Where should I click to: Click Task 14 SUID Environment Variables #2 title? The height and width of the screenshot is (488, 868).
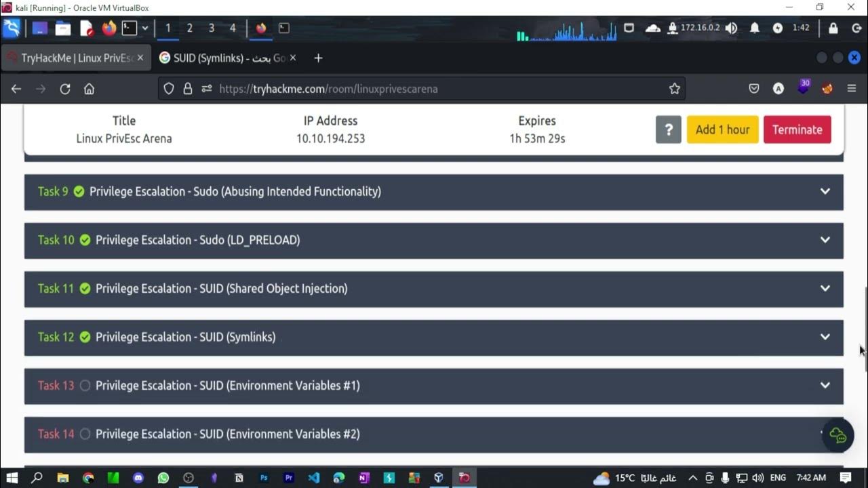click(x=227, y=434)
